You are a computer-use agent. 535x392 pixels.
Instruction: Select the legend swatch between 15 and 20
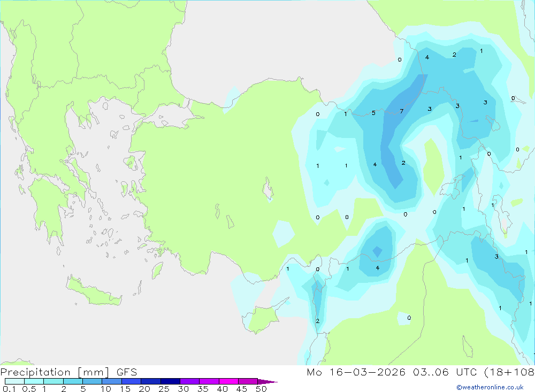point(131,381)
